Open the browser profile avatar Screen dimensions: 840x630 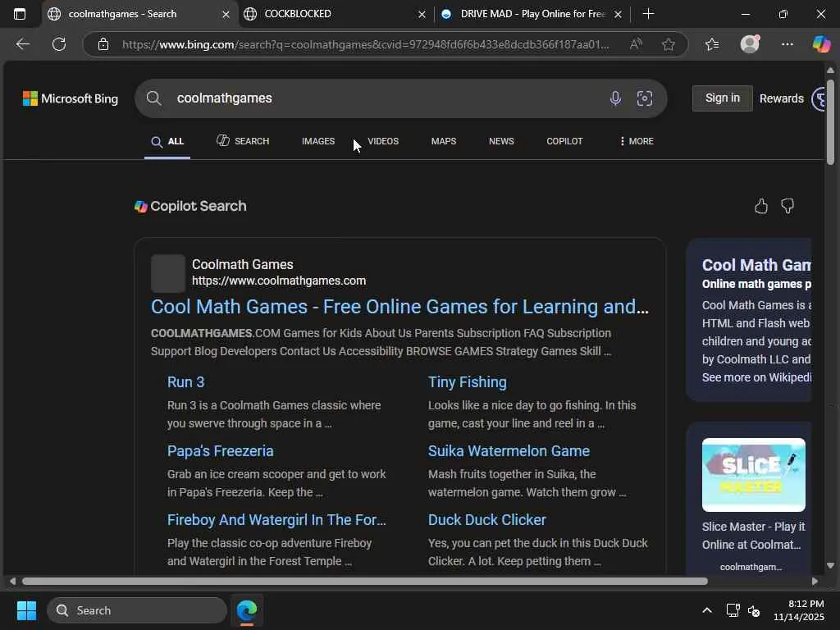tap(750, 44)
